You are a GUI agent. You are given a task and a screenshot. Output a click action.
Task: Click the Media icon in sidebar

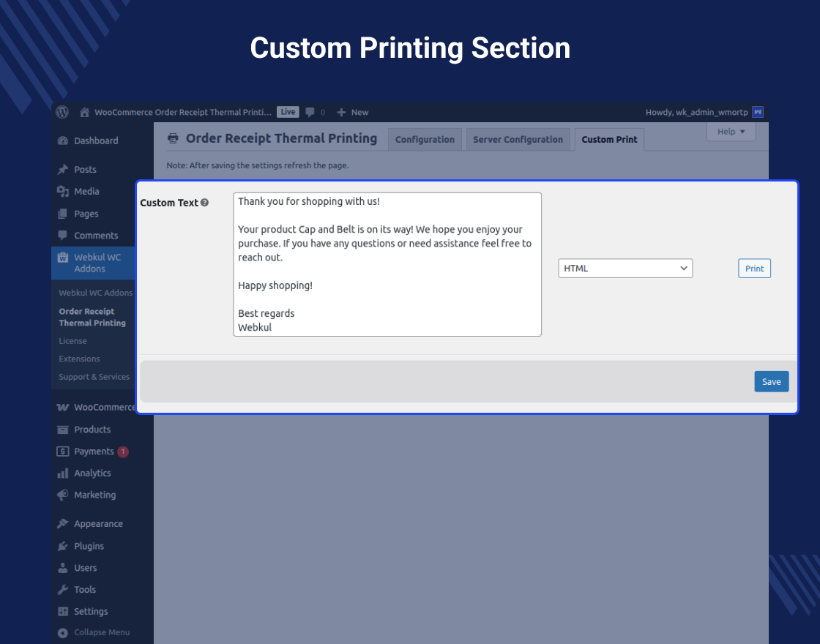63,191
